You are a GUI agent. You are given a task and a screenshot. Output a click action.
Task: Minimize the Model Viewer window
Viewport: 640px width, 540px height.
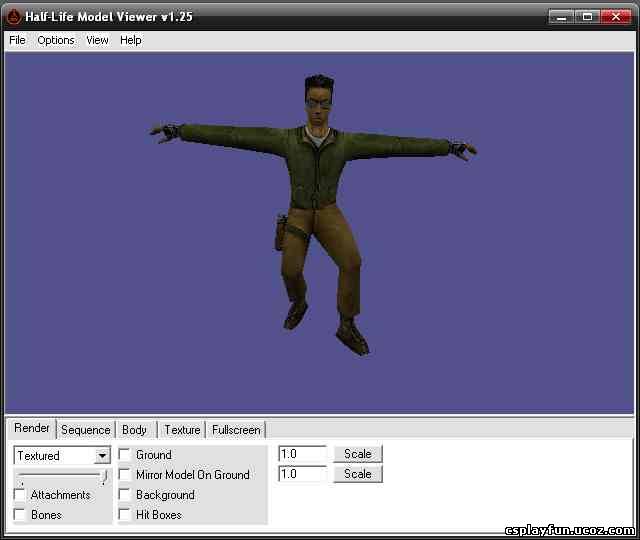point(562,17)
